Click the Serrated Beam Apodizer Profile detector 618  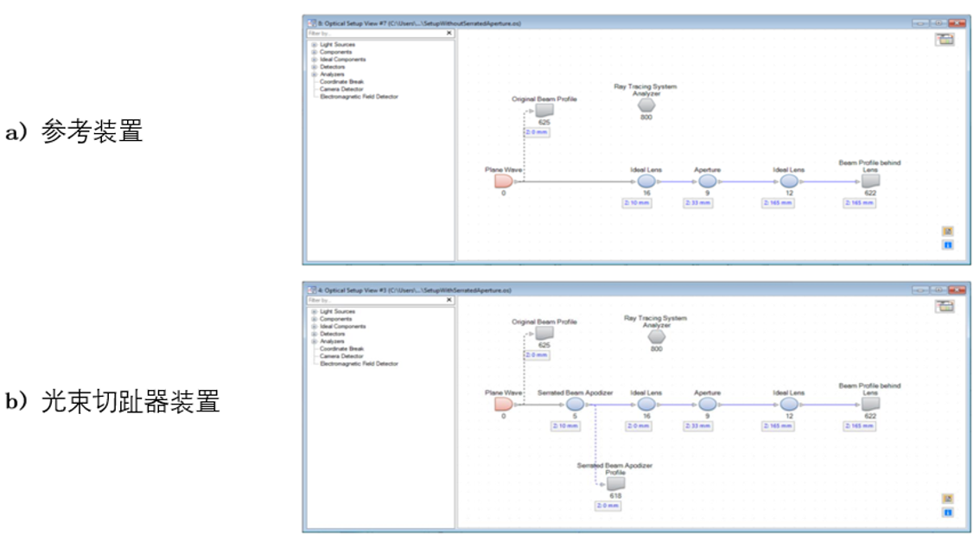point(615,484)
